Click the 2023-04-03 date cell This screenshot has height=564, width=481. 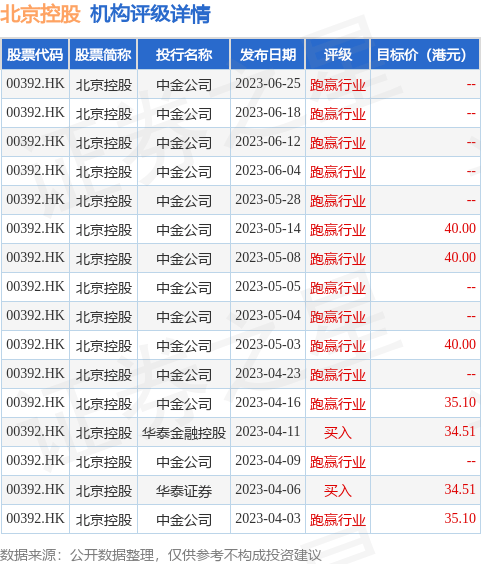pyautogui.click(x=268, y=518)
